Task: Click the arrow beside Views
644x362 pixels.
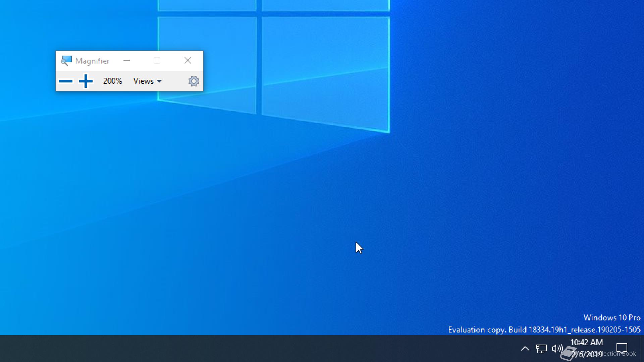Action: tap(159, 81)
